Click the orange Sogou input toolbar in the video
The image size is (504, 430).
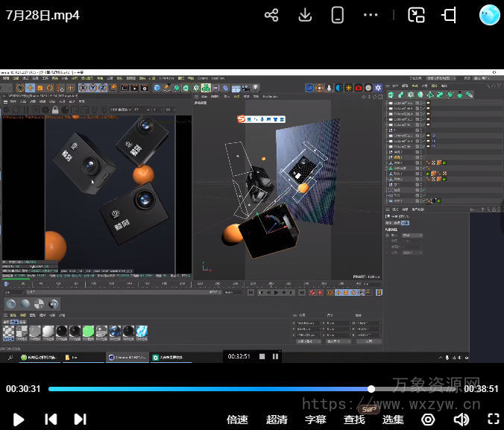(261, 118)
